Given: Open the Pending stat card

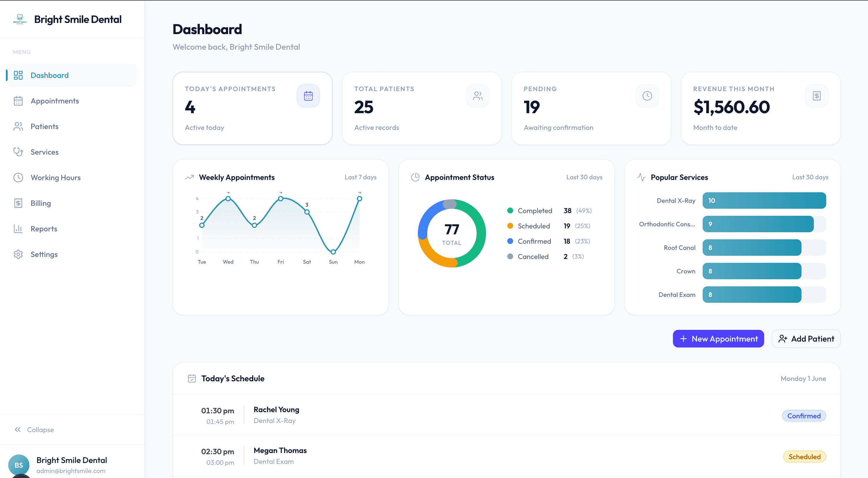Looking at the screenshot, I should tap(591, 108).
